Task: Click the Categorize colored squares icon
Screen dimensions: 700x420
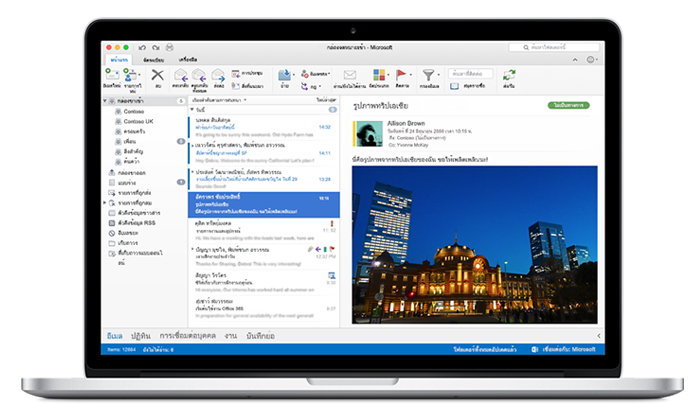Action: point(379,75)
